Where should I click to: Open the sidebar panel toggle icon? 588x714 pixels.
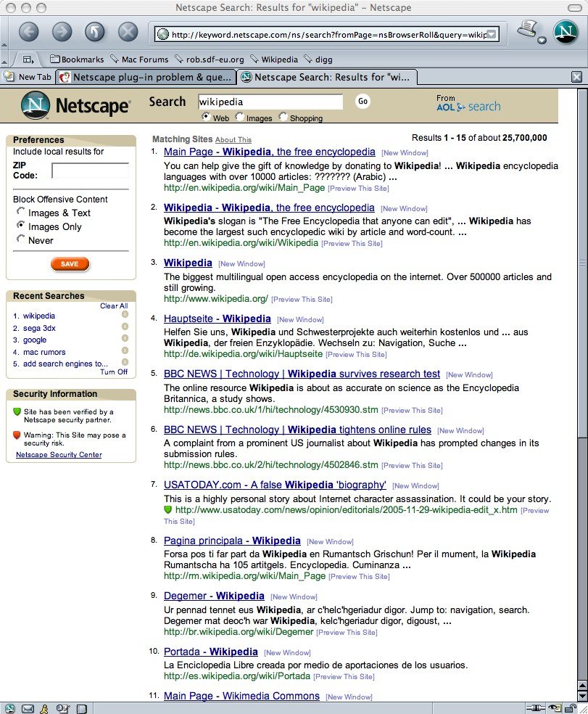[x=28, y=59]
